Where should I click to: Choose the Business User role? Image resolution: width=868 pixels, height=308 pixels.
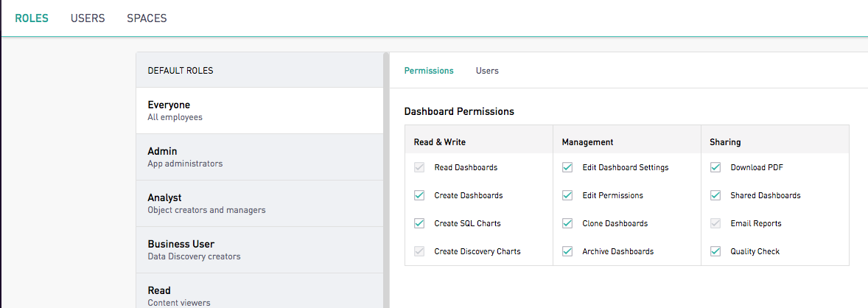259,250
